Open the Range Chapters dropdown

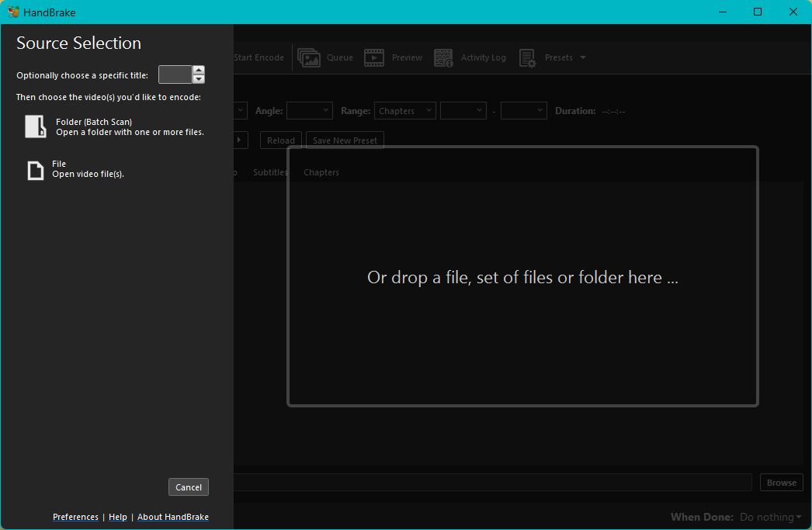coord(405,111)
